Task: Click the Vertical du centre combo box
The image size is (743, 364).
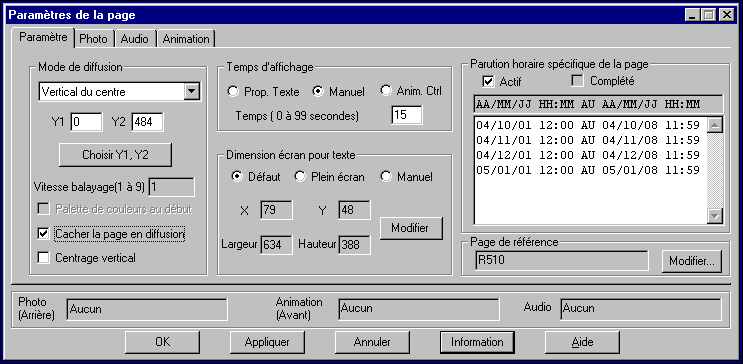Action: click(x=119, y=92)
